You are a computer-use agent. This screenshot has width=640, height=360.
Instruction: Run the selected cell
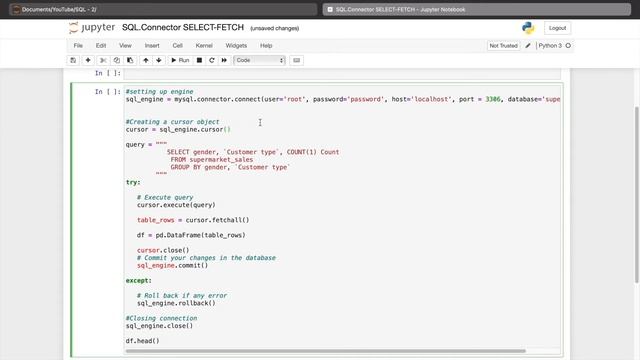coord(180,60)
